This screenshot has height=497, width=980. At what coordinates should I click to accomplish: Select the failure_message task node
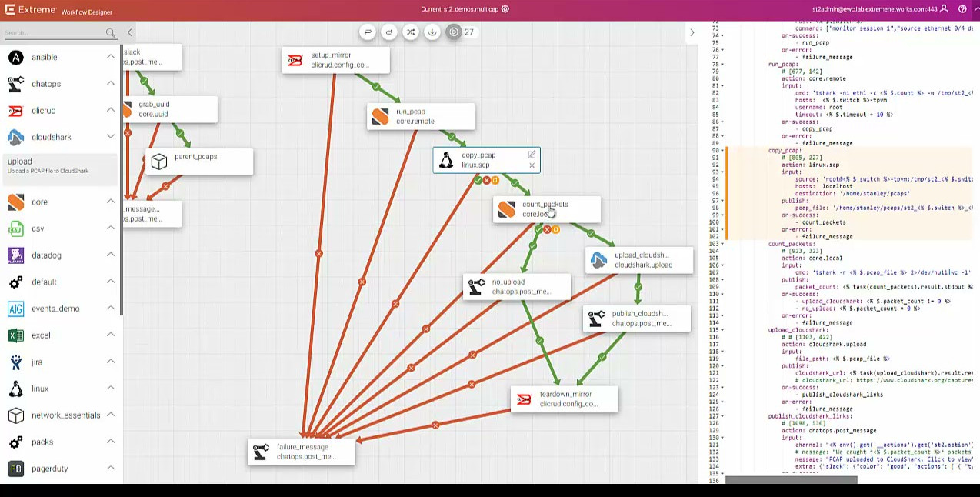302,452
